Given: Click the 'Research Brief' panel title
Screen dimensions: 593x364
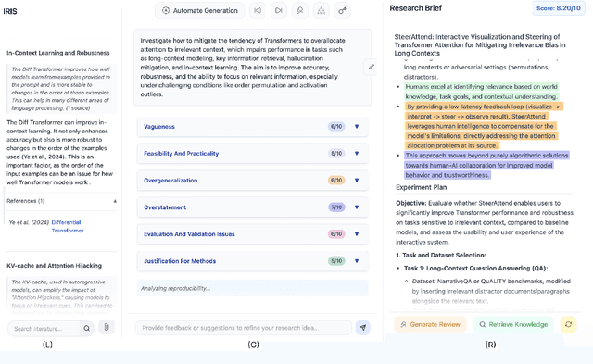Looking at the screenshot, I should [415, 8].
